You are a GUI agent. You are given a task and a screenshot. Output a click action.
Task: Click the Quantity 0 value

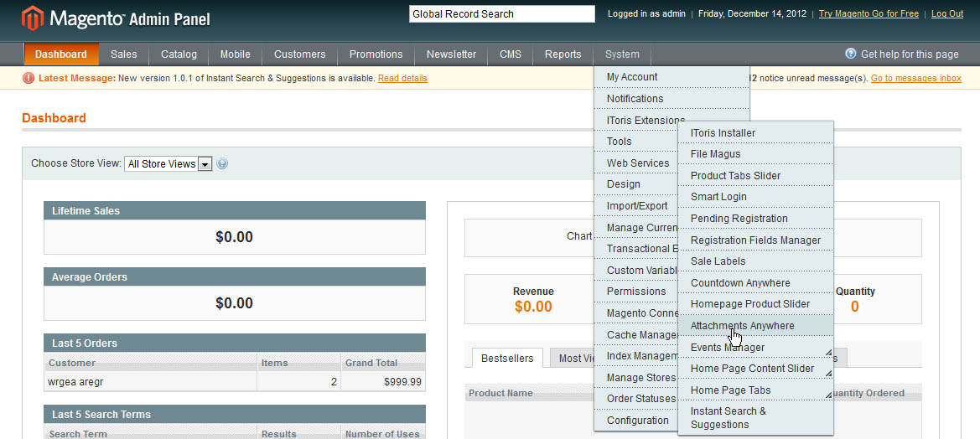(x=855, y=307)
